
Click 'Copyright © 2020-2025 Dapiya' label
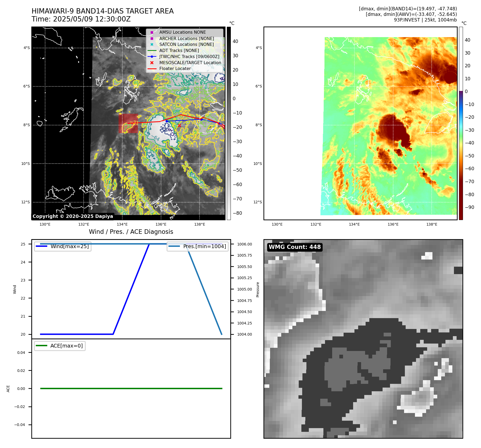pyautogui.click(x=73, y=216)
